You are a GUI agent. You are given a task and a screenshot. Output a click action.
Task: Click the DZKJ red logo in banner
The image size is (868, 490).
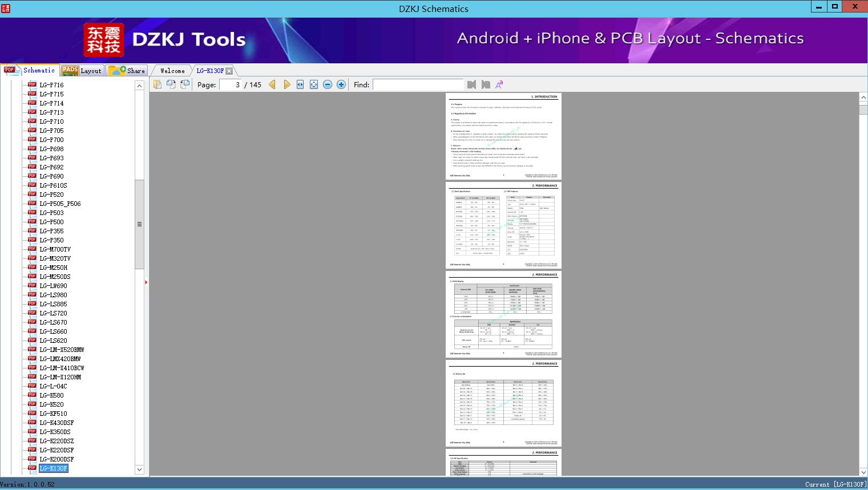[104, 40]
